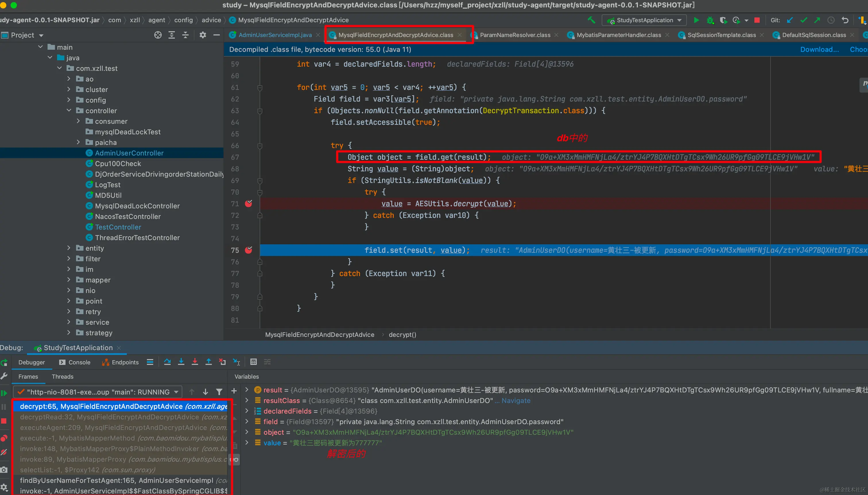The height and width of the screenshot is (495, 868).
Task: Click Resume Program icon in debug sidebar
Action: [4, 393]
